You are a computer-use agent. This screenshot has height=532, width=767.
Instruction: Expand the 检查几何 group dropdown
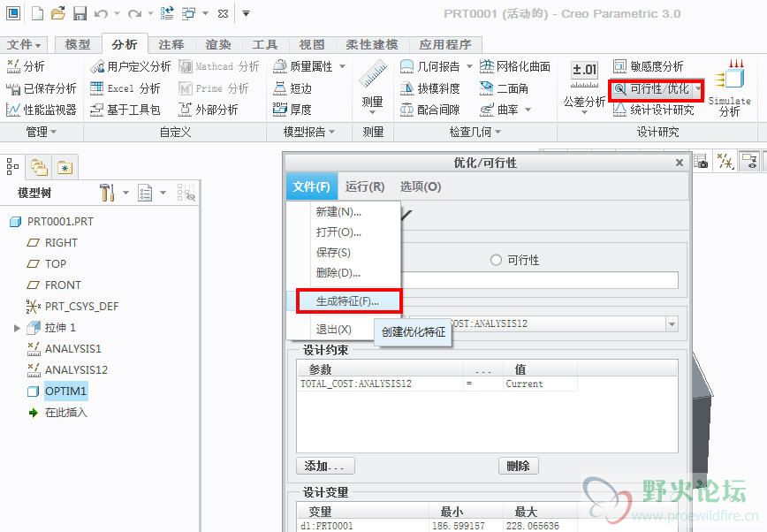(475, 132)
